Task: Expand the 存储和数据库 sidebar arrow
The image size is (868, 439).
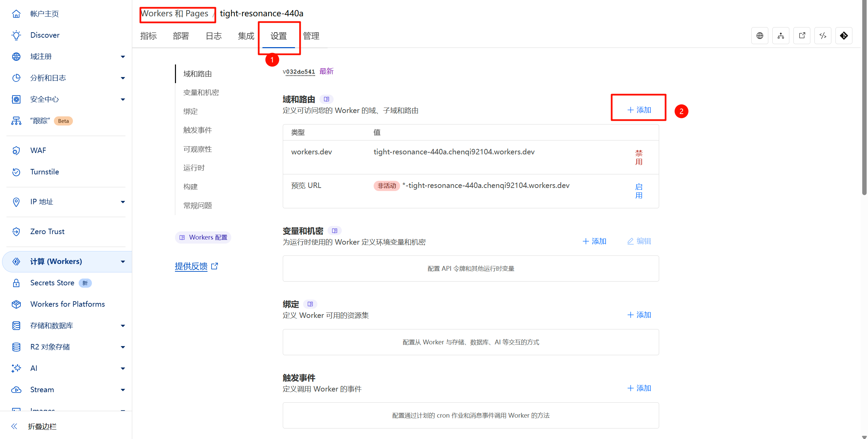Action: pos(123,326)
